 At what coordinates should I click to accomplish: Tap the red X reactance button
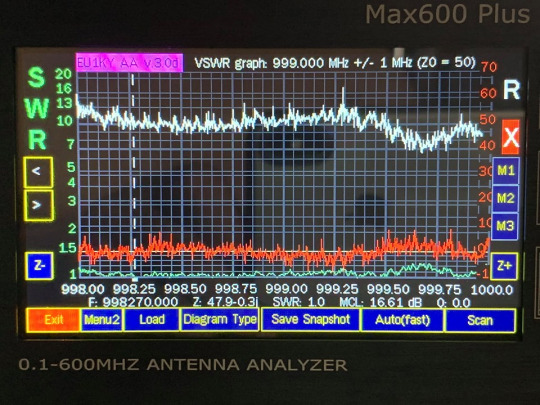coord(510,137)
